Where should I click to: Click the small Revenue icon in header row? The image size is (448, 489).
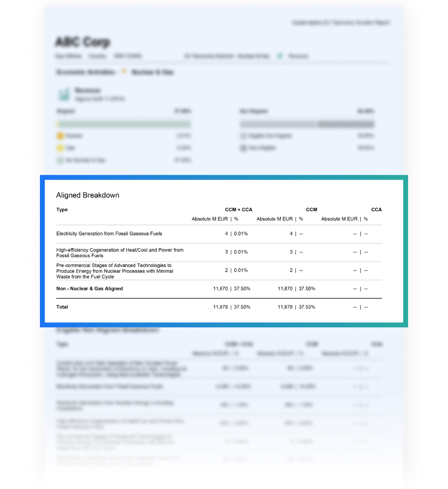point(280,56)
